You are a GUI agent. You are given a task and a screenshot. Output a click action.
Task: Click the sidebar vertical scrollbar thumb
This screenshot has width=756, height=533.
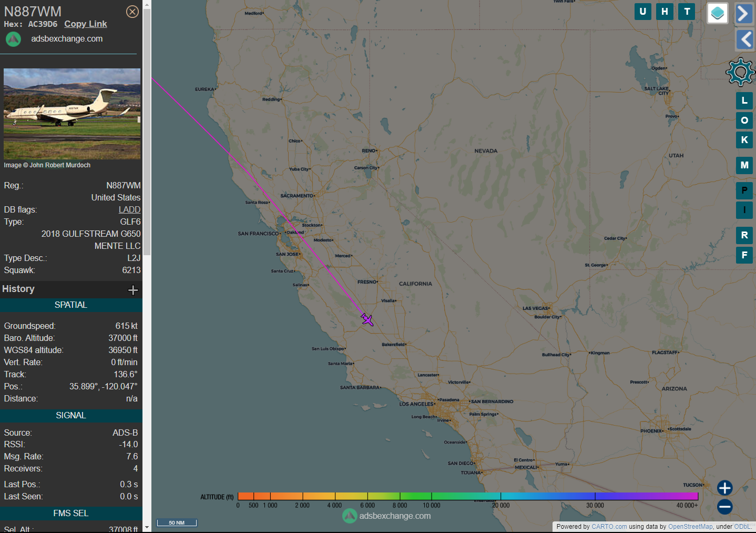[147, 132]
